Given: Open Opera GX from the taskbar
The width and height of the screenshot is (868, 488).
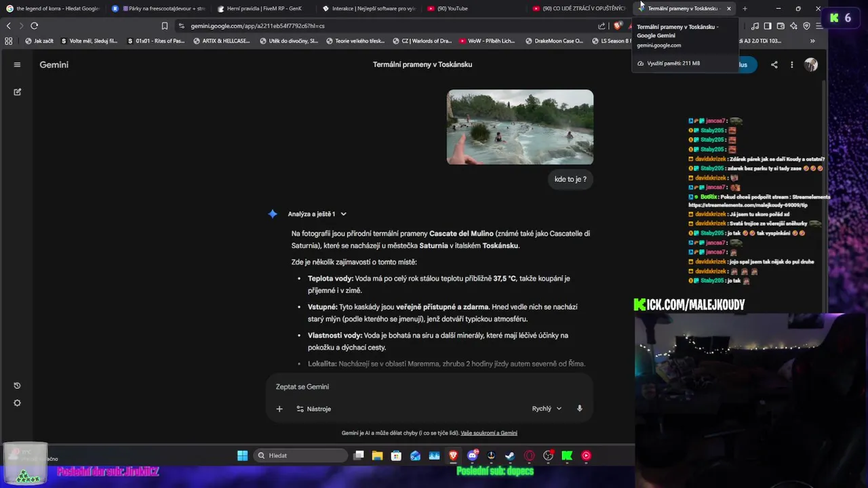Looking at the screenshot, I should tap(529, 455).
